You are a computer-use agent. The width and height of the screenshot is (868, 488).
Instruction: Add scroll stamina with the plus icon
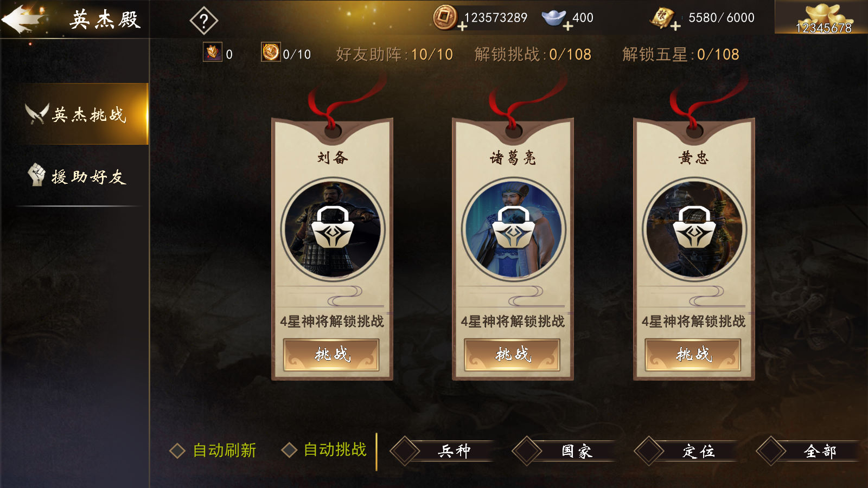[x=675, y=26]
